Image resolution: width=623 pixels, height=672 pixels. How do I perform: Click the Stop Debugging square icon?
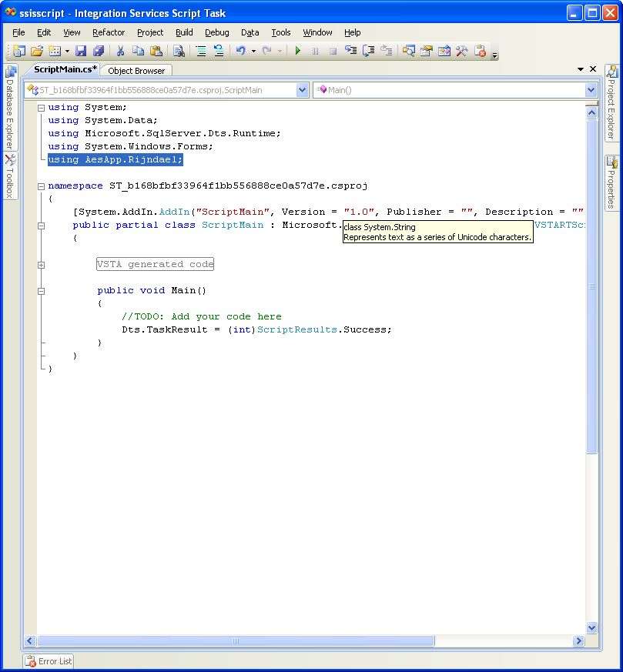pyautogui.click(x=333, y=51)
